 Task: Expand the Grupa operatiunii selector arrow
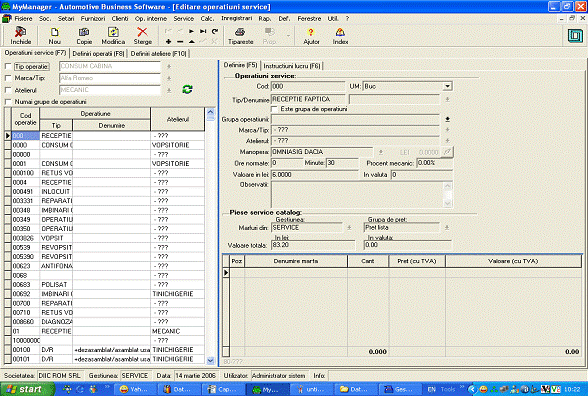(447, 119)
